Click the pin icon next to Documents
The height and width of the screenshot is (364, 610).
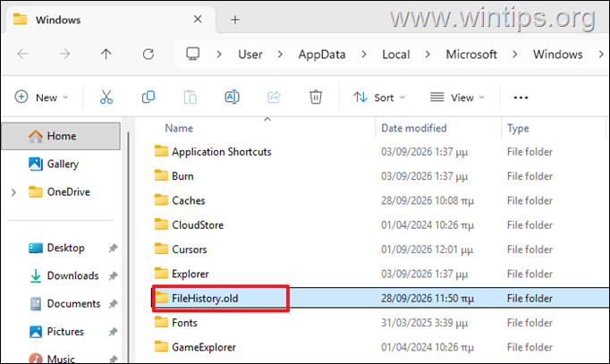pyautogui.click(x=113, y=304)
